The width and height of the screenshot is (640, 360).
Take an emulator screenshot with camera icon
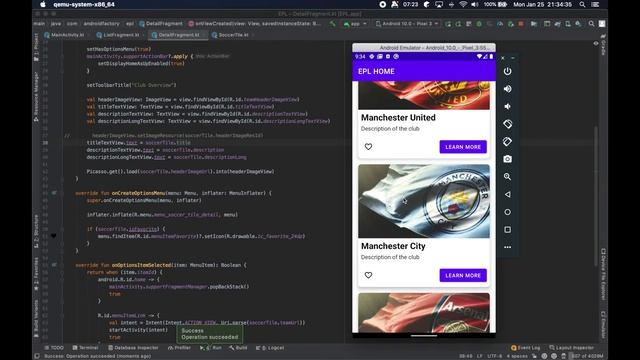point(507,159)
